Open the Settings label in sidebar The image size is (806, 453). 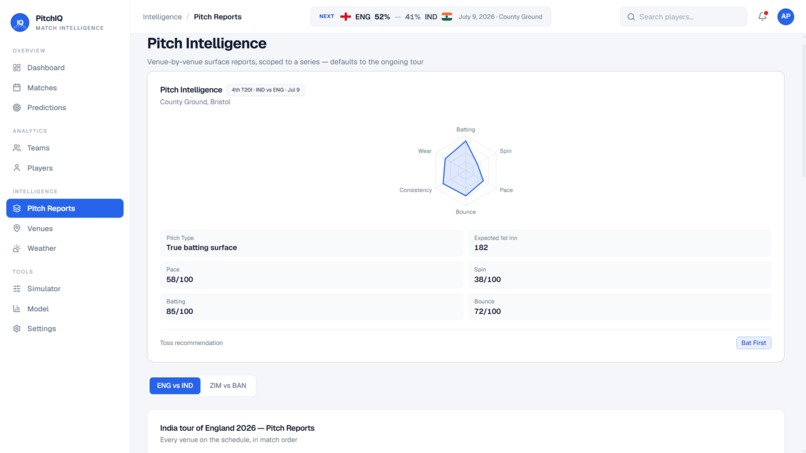click(x=42, y=329)
